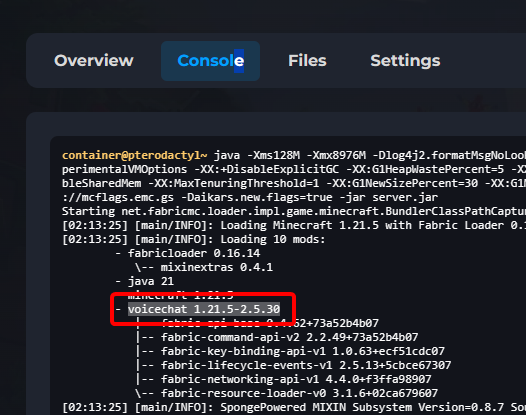Image resolution: width=526 pixels, height=415 pixels.
Task: Open the Settings tab
Action: coord(405,61)
